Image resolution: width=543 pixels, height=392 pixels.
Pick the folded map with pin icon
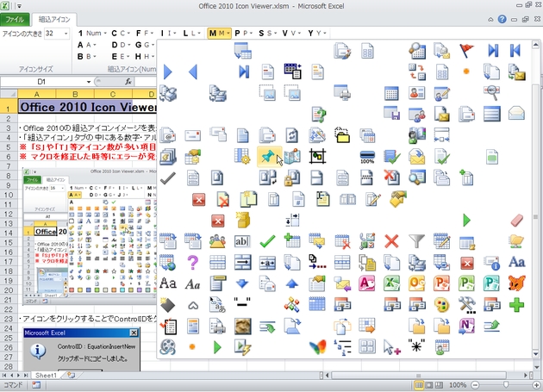pos(293,157)
